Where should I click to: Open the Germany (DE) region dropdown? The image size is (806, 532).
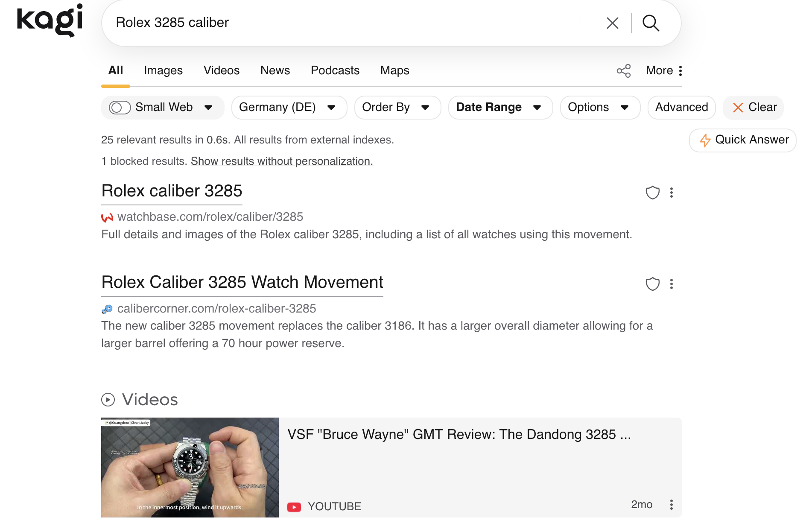pyautogui.click(x=289, y=107)
